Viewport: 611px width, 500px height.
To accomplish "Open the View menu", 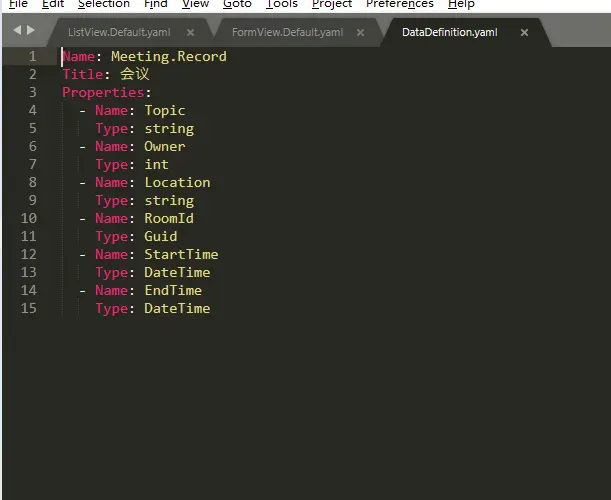I will [x=195, y=4].
